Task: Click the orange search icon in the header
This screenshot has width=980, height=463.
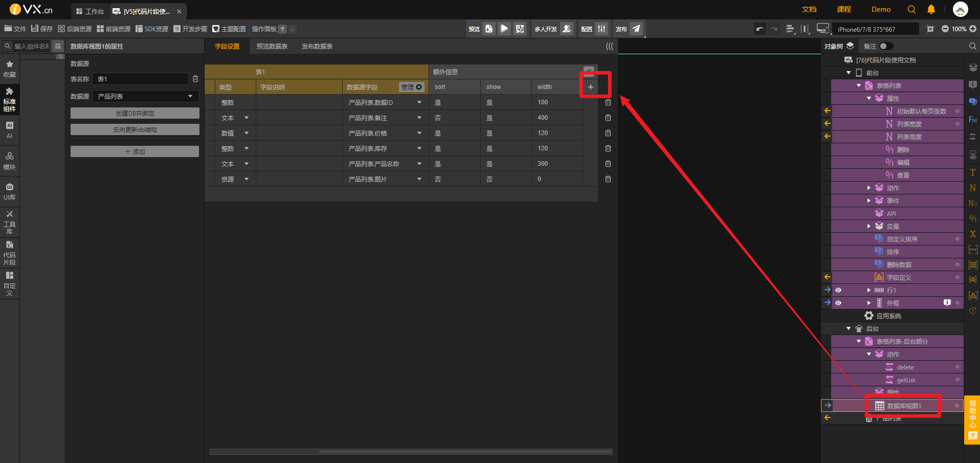Action: click(x=911, y=9)
